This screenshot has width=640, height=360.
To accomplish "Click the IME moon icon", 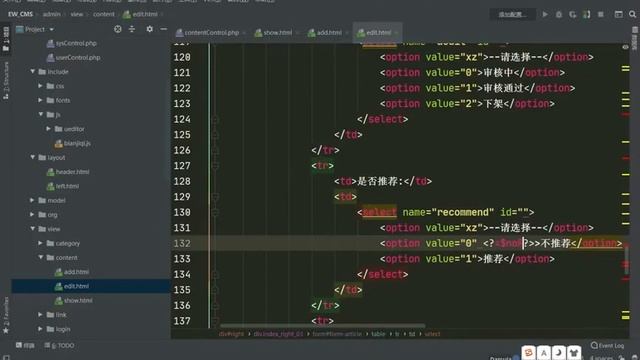I will [x=559, y=352].
